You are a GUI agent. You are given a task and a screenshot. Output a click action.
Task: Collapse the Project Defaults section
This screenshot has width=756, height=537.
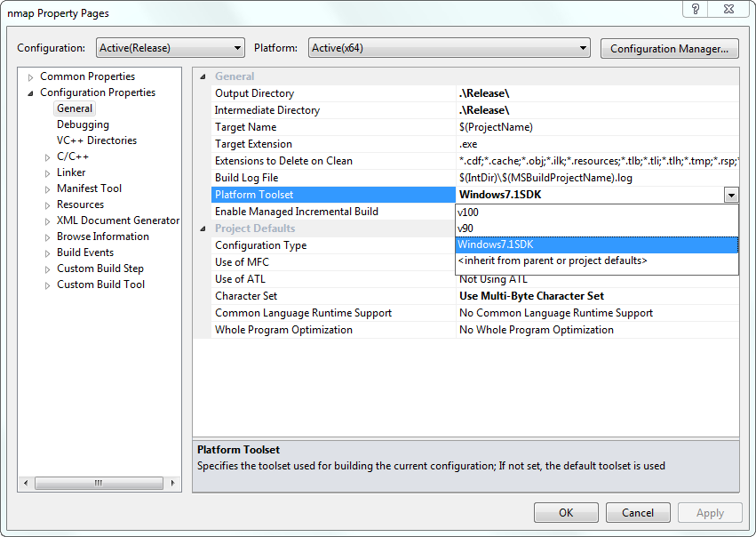[x=203, y=228]
